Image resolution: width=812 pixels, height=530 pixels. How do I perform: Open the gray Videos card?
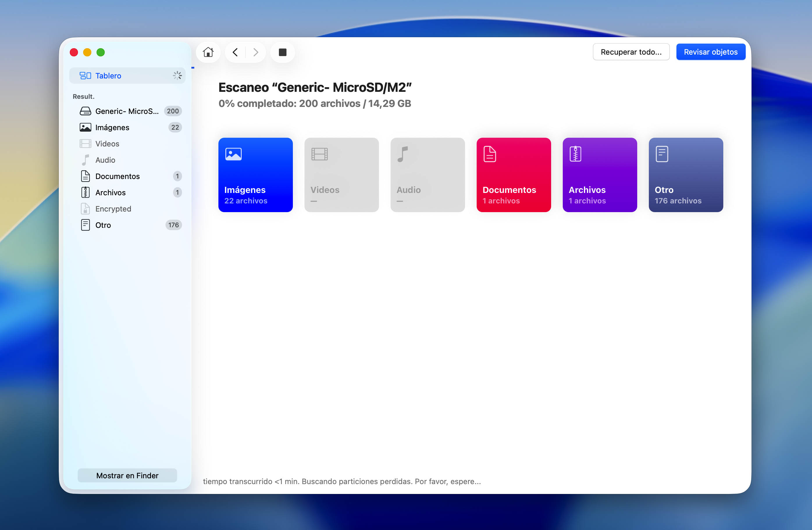pyautogui.click(x=341, y=175)
